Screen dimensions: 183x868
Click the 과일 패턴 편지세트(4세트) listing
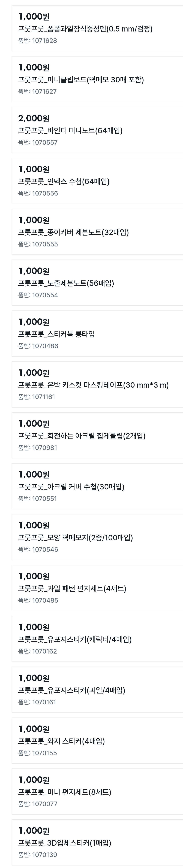pyautogui.click(x=98, y=588)
